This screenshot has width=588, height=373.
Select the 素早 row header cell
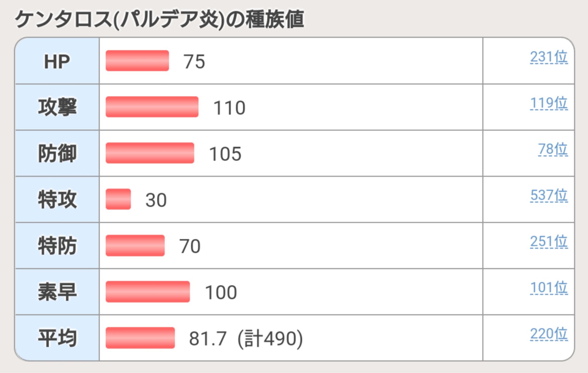[x=57, y=292]
